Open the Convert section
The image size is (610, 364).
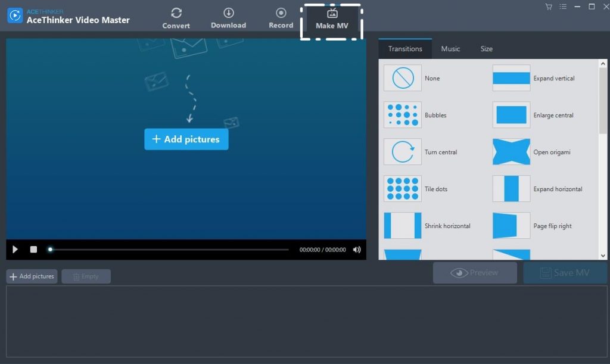[176, 18]
